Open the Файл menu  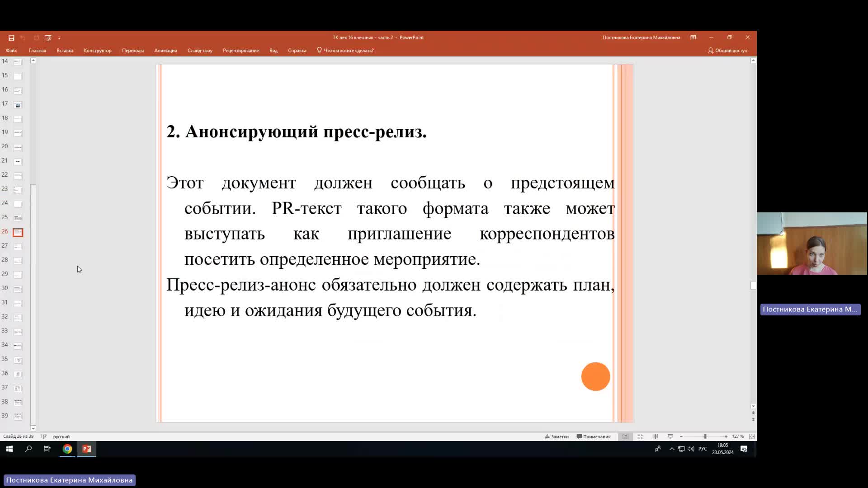12,51
